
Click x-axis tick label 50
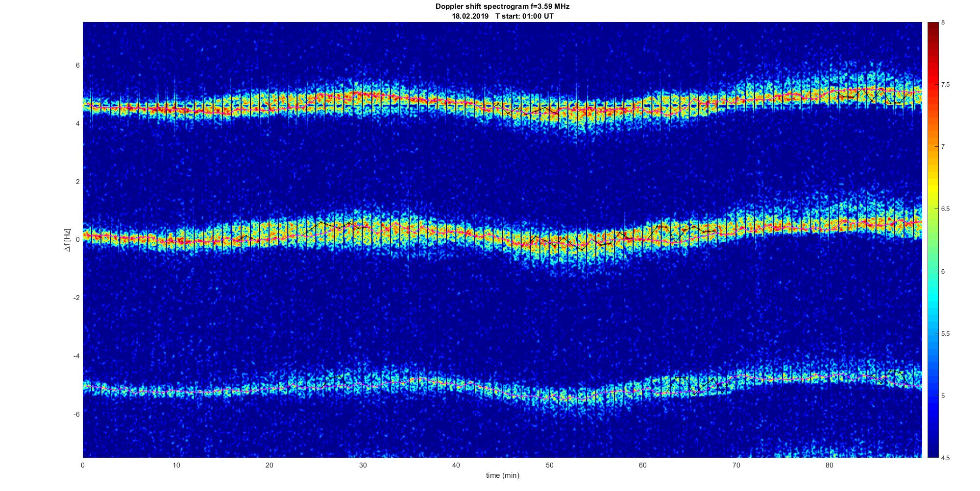point(549,465)
